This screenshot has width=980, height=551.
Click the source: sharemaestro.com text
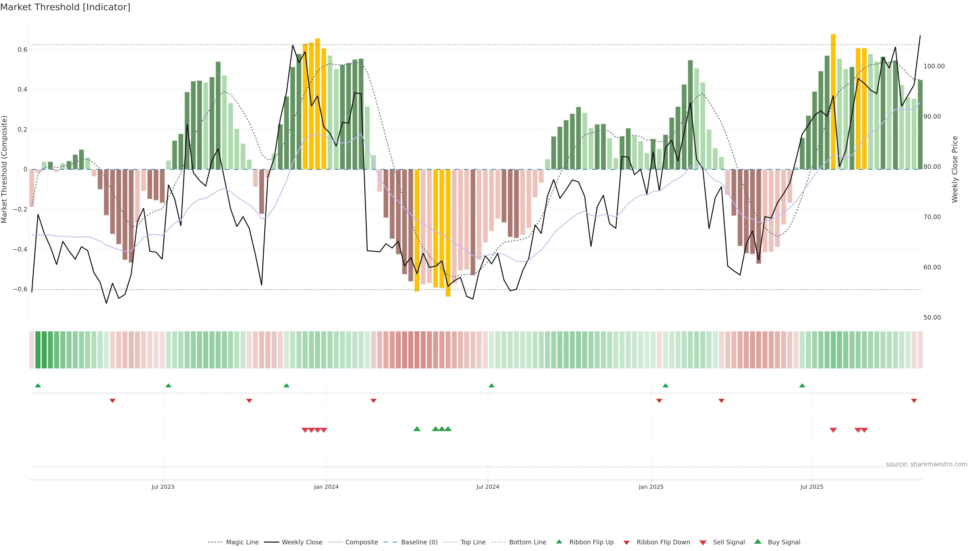pos(926,464)
